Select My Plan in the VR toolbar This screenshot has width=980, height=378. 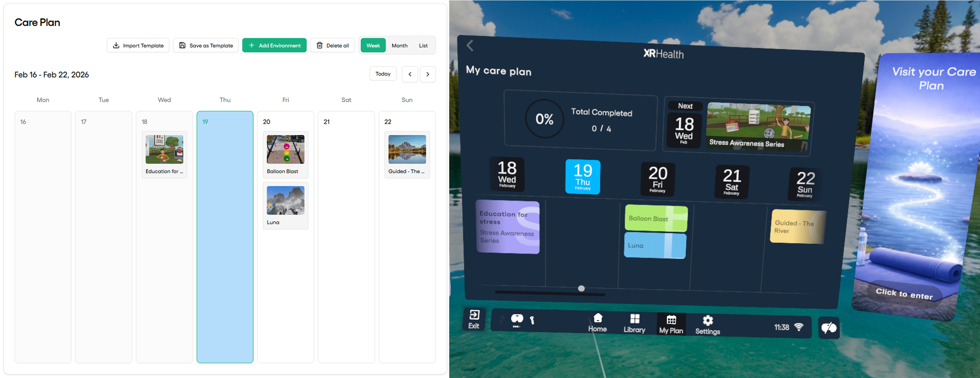pos(671,325)
